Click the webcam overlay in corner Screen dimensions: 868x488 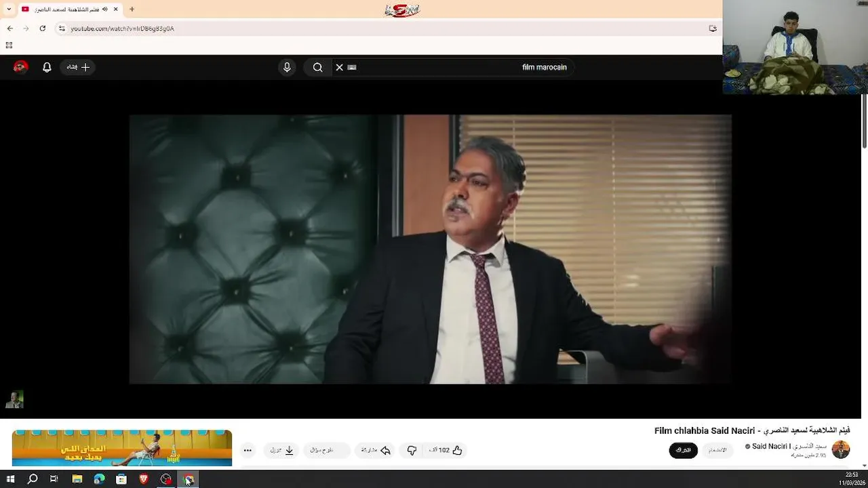(795, 47)
